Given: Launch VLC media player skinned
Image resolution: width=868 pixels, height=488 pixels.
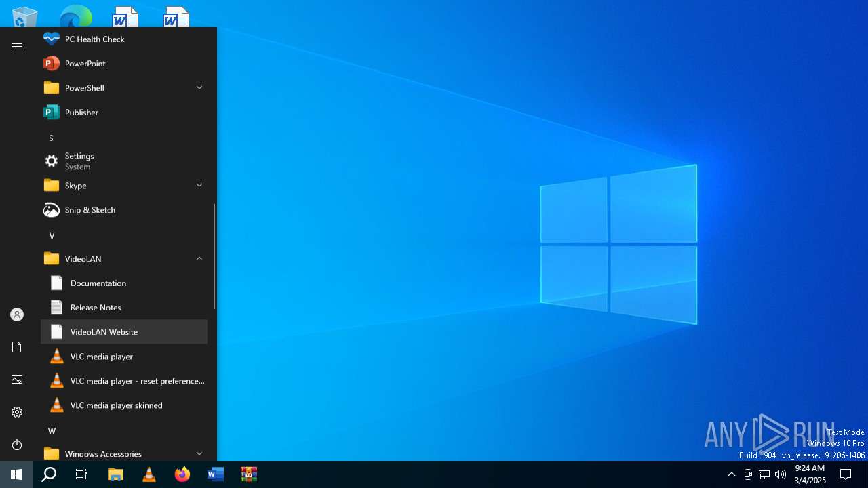Looking at the screenshot, I should point(124,405).
